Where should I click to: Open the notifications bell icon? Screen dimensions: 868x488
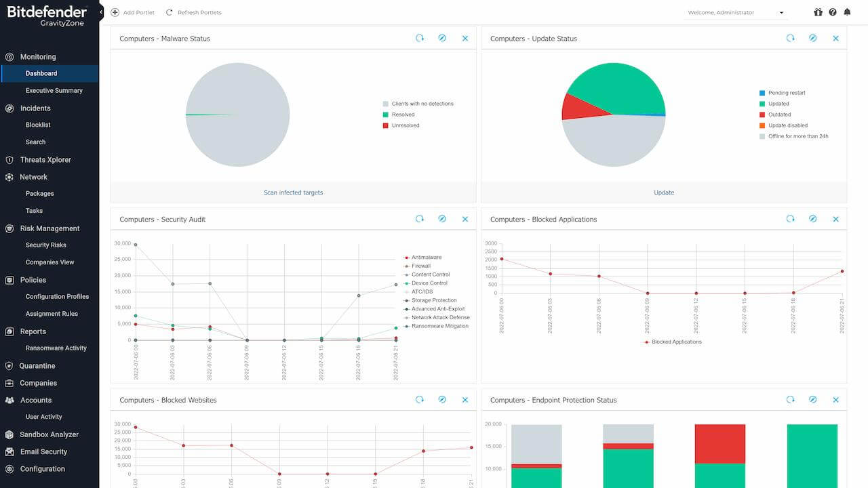pyautogui.click(x=847, y=12)
